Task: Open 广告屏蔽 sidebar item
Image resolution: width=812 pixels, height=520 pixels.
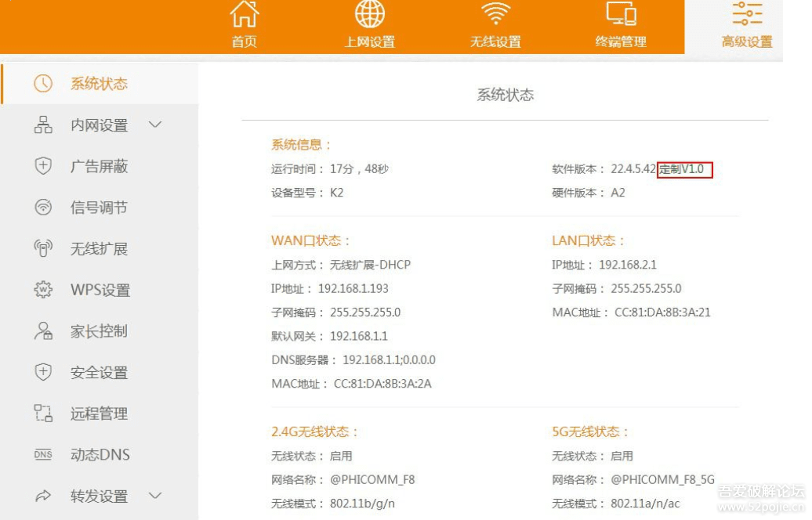Action: (99, 166)
